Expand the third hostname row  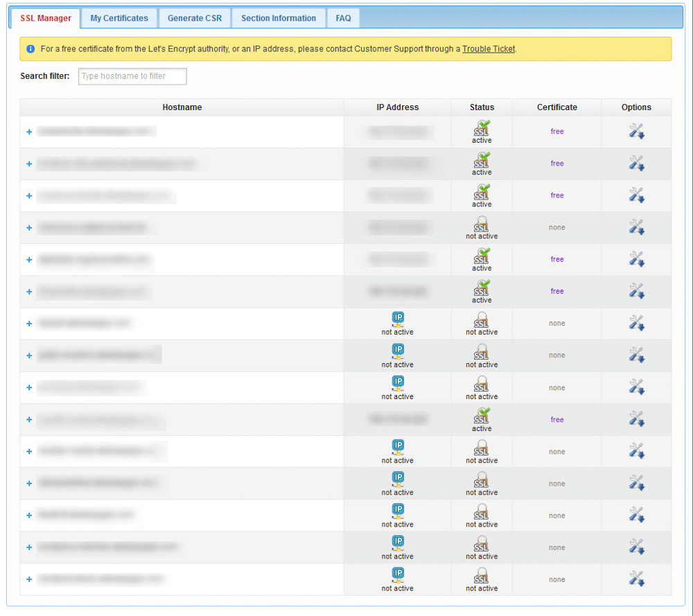[x=28, y=195]
